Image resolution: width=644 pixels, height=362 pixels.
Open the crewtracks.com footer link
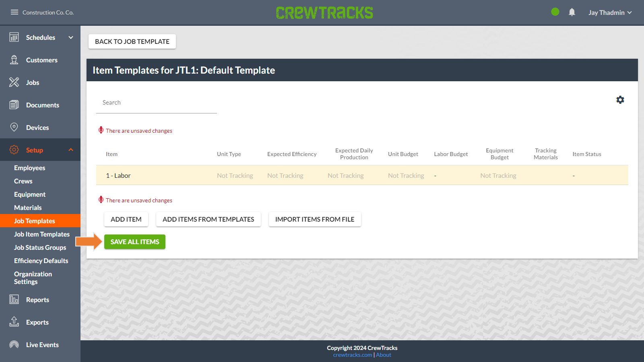pyautogui.click(x=353, y=355)
